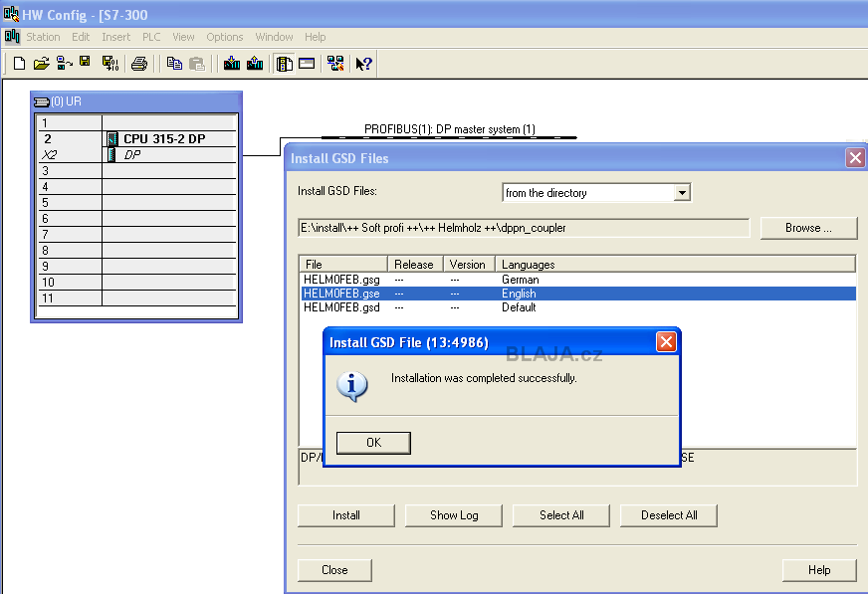Click the HW Config application title icon
The image size is (868, 594).
click(x=11, y=13)
